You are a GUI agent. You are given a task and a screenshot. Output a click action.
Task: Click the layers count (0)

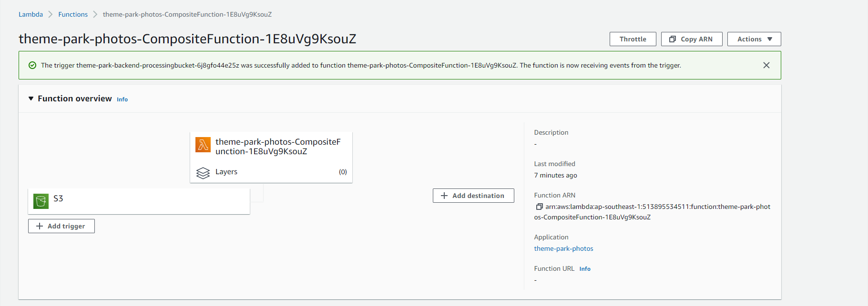pyautogui.click(x=343, y=172)
